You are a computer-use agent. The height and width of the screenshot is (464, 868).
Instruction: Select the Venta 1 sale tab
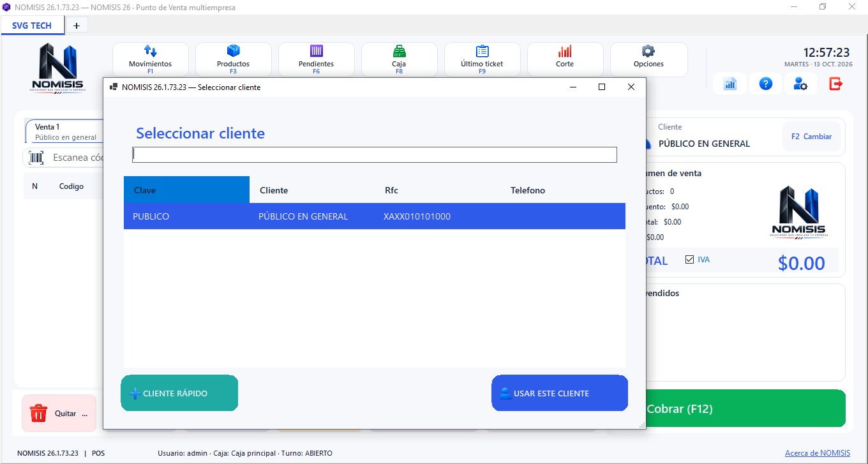tap(64, 131)
